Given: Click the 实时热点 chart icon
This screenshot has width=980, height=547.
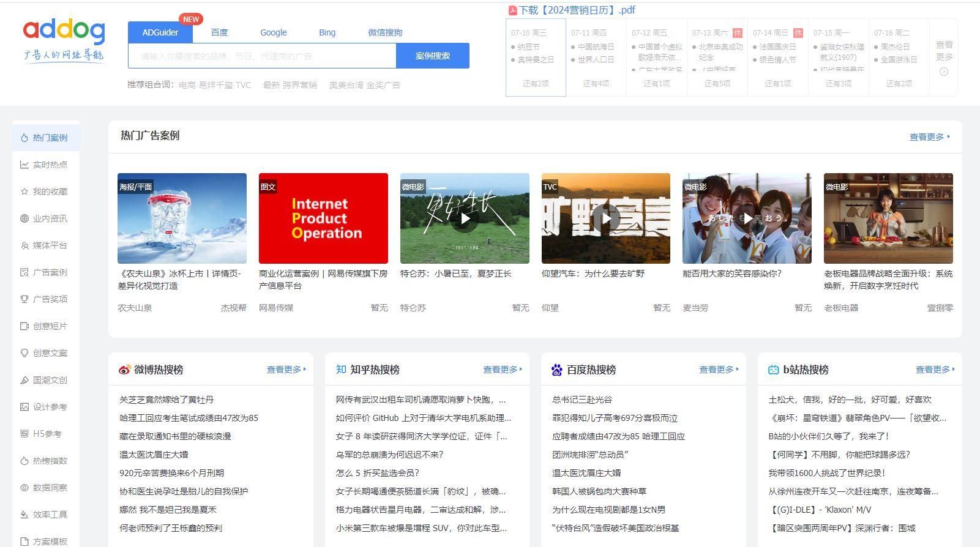Looking at the screenshot, I should pos(24,165).
